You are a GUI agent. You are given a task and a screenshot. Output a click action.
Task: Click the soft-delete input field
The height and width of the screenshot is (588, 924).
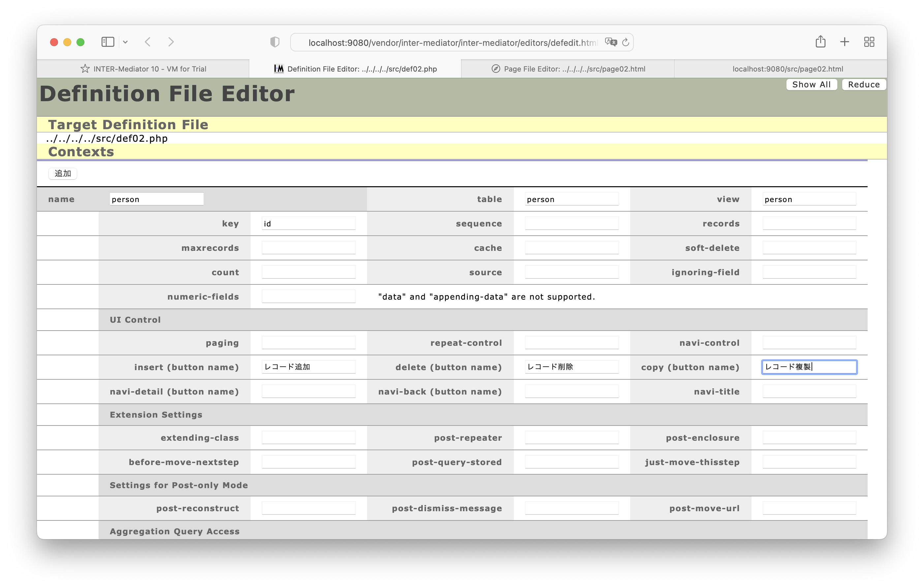tap(809, 248)
